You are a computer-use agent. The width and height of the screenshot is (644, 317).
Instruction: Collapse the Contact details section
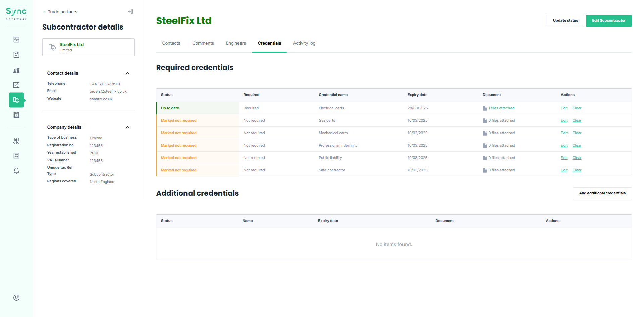pyautogui.click(x=127, y=73)
